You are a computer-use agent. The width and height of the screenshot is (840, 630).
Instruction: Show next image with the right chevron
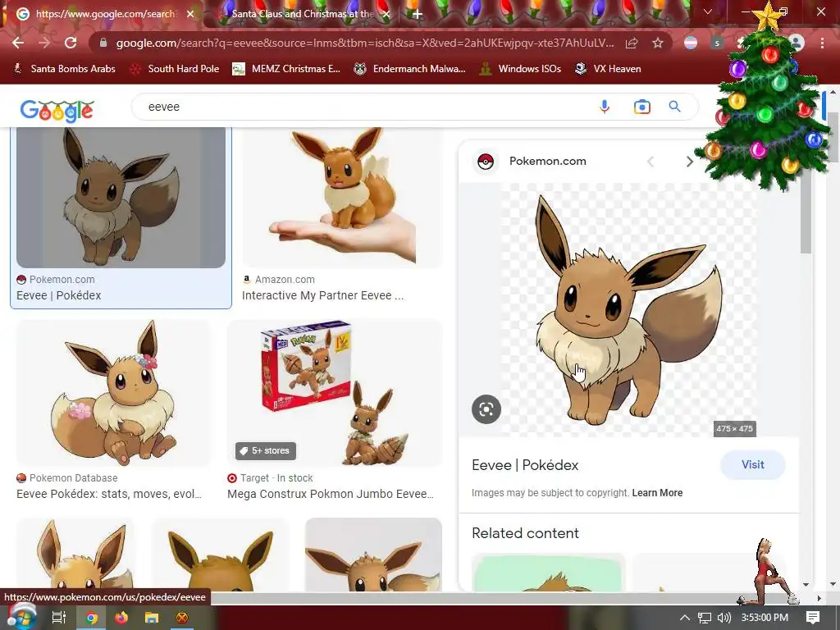point(689,162)
